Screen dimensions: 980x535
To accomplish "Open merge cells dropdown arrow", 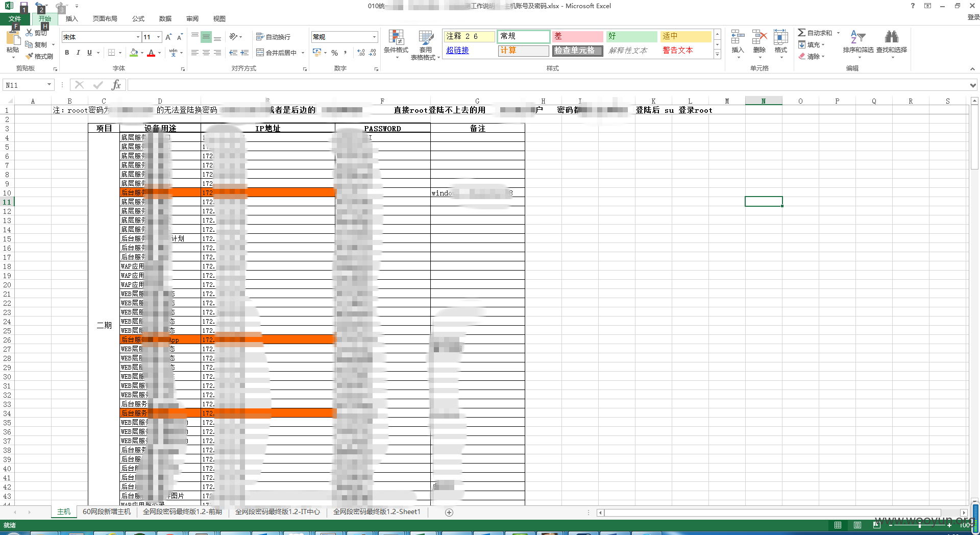I will click(303, 53).
